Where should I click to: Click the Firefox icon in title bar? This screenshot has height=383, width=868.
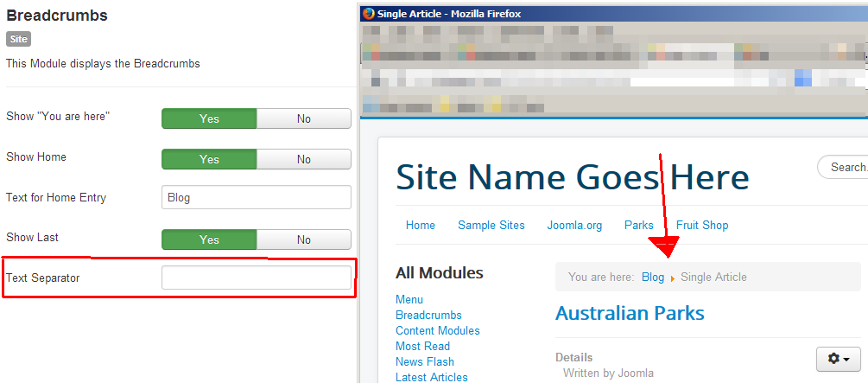pos(369,13)
